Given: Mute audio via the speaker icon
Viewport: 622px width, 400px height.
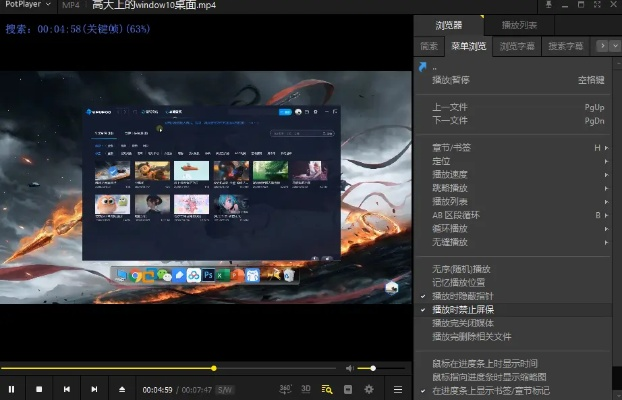Looking at the screenshot, I should coord(349,368).
